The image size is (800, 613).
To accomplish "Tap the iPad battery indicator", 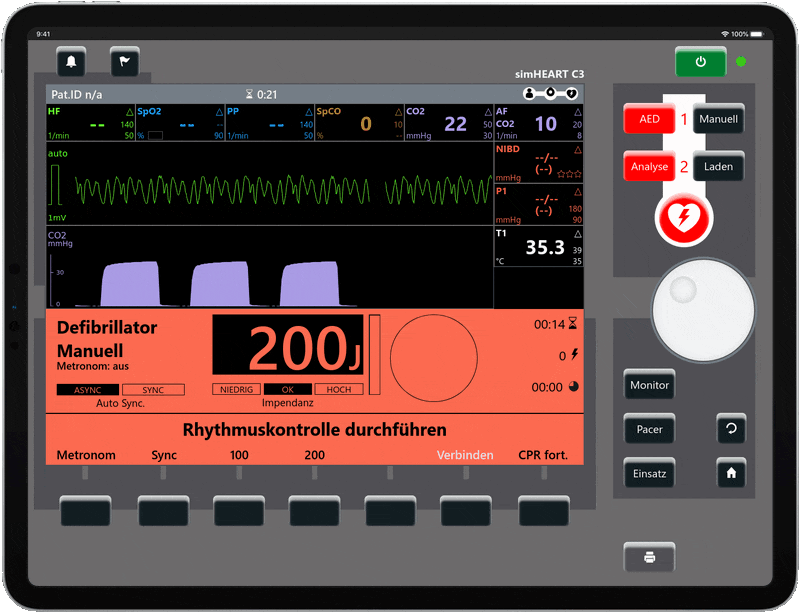I will click(x=757, y=34).
